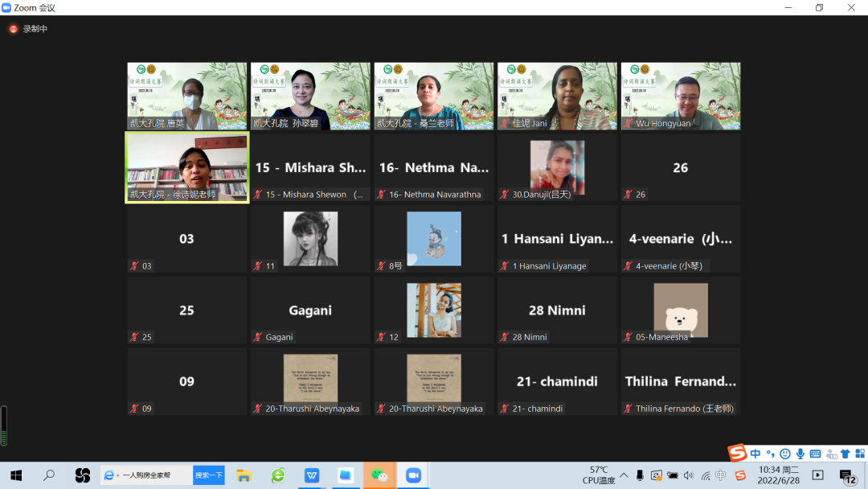The image size is (868, 489).
Task: Open the Windows notification center
Action: [x=846, y=475]
